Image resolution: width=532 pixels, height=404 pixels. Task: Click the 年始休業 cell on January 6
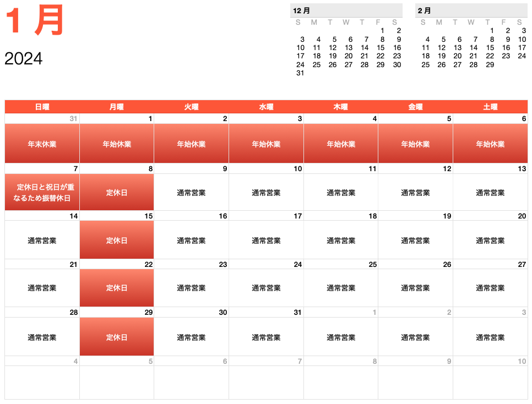click(x=490, y=144)
